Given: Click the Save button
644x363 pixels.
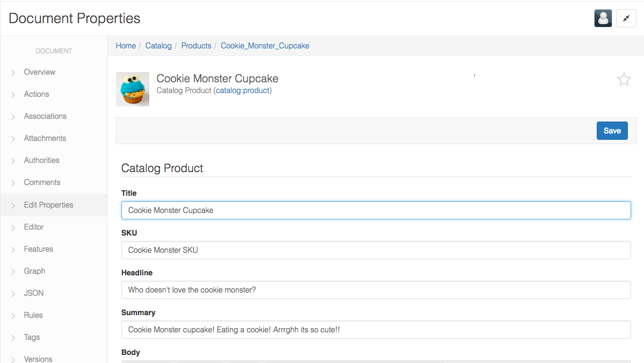Looking at the screenshot, I should pos(612,131).
